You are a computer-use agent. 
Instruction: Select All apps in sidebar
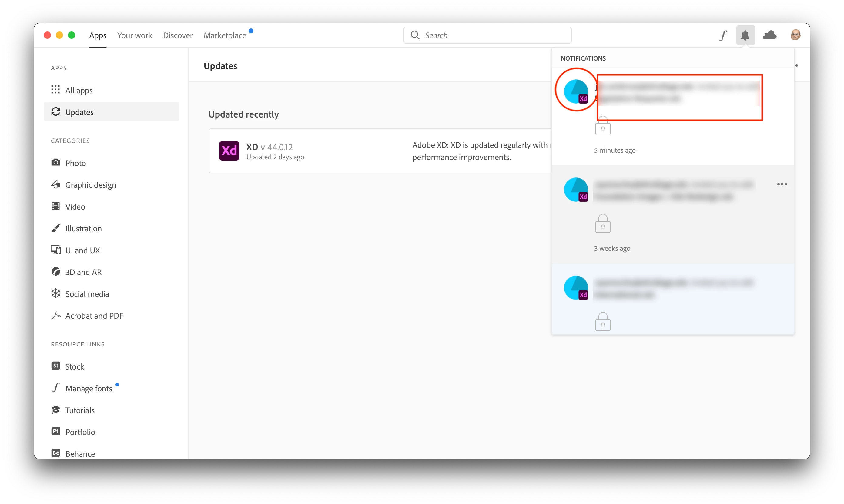[79, 90]
